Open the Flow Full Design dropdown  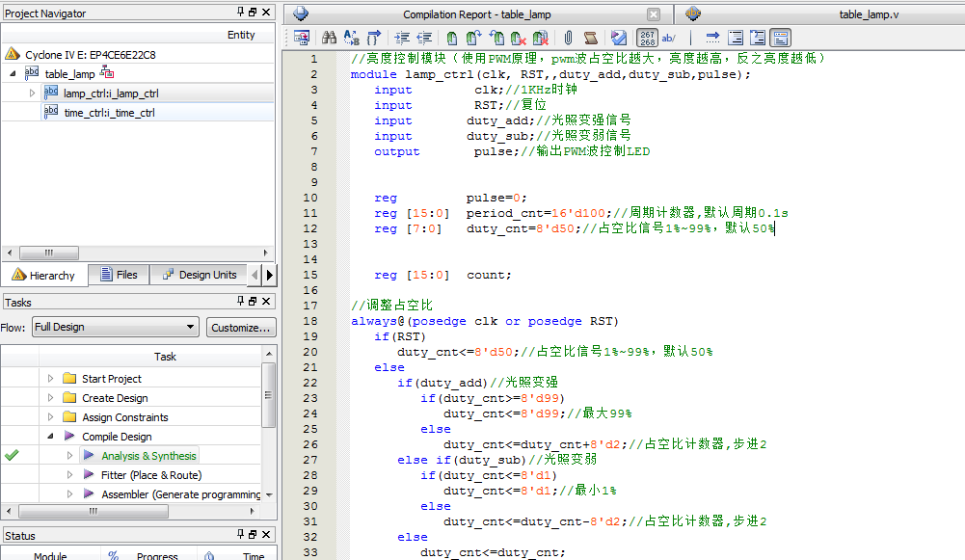pyautogui.click(x=115, y=327)
